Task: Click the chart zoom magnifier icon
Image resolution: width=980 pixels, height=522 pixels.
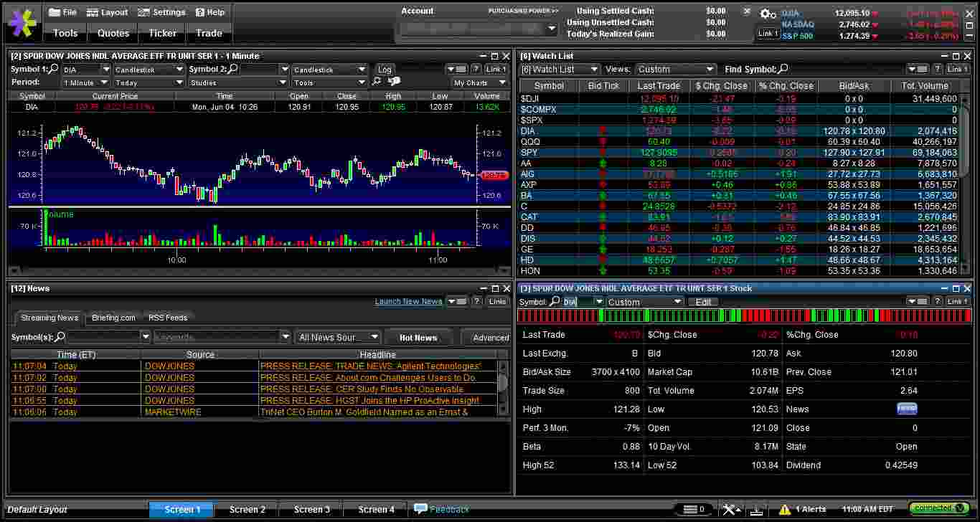Action: coord(377,82)
